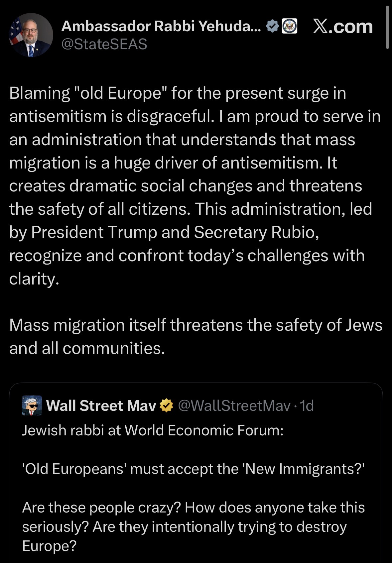392x563 pixels.
Task: Click the 'Blaming old Europe' opening line
Action: click(178, 93)
